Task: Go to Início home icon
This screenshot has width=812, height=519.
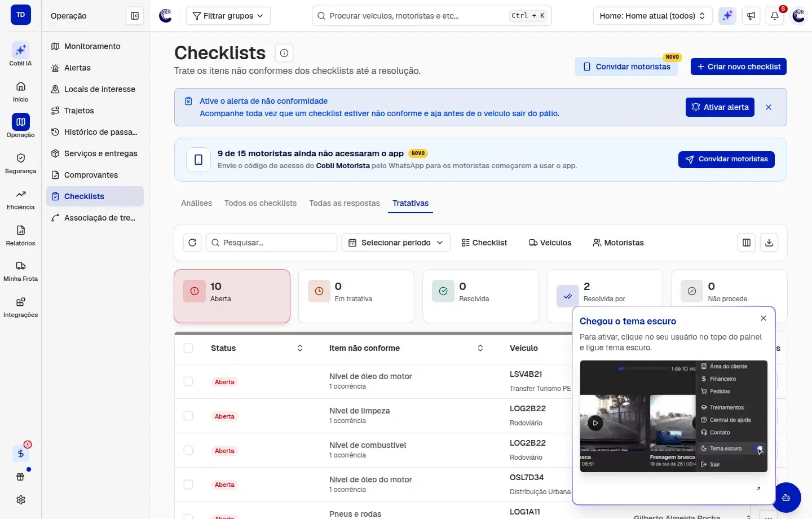Action: pos(20,91)
